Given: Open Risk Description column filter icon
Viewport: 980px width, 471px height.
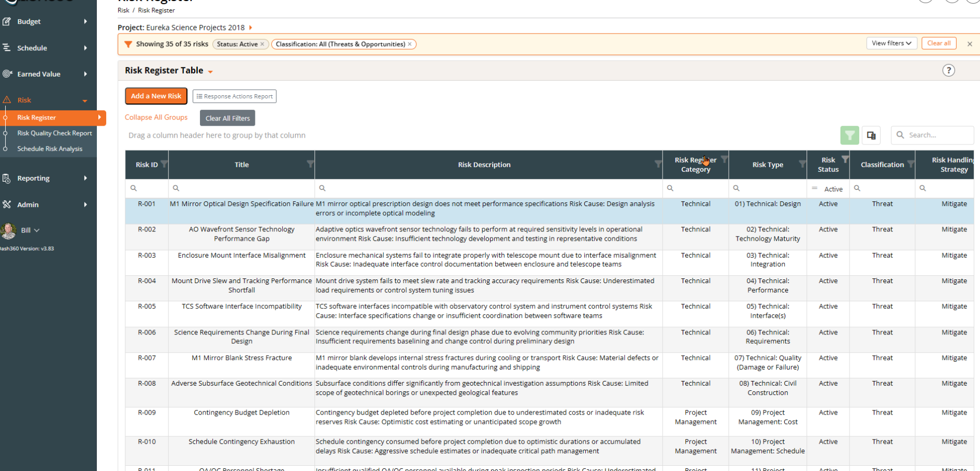Looking at the screenshot, I should click(658, 164).
